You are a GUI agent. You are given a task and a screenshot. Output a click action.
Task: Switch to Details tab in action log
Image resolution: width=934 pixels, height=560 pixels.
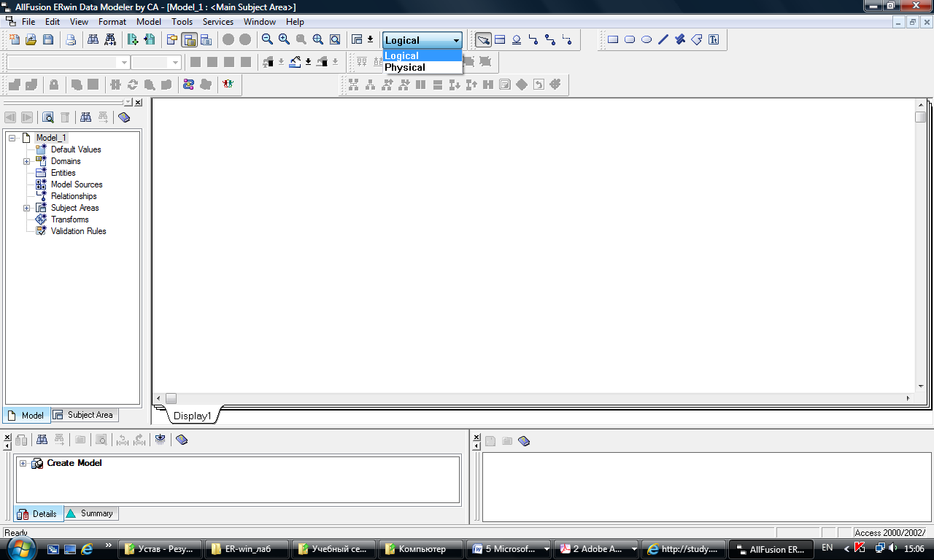38,513
